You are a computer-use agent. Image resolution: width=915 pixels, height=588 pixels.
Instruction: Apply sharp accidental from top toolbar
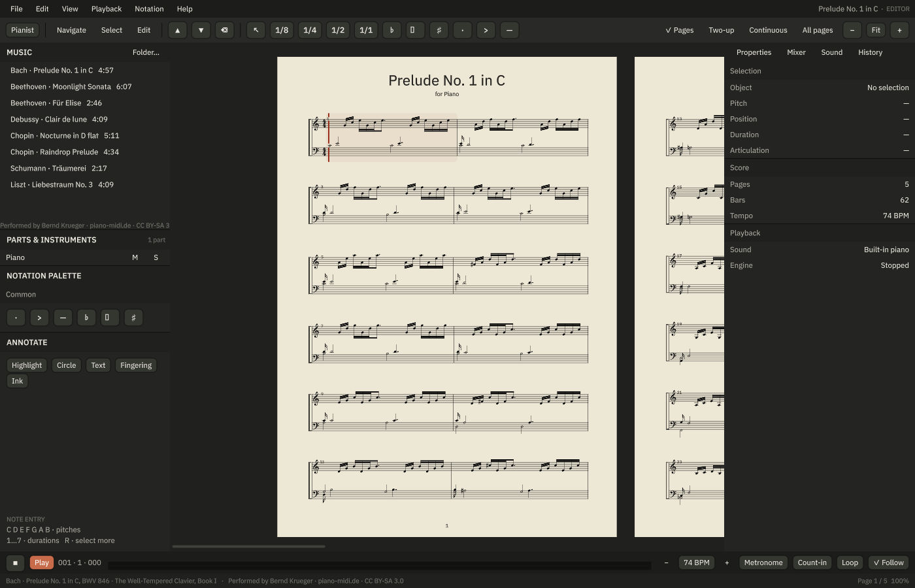439,30
